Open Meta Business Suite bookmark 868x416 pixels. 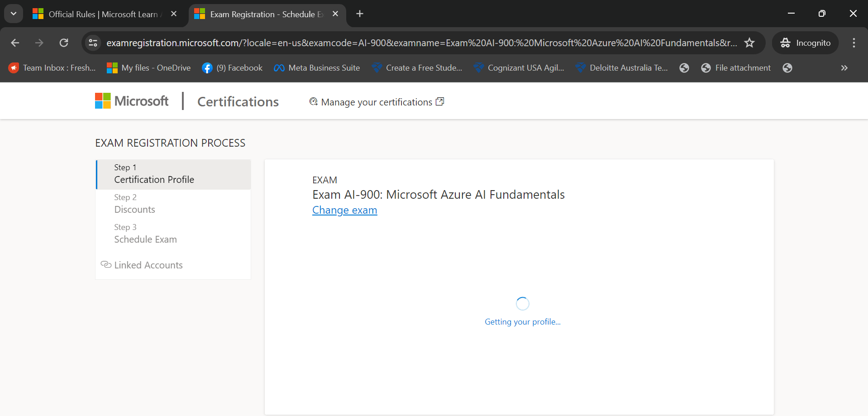[x=317, y=68]
